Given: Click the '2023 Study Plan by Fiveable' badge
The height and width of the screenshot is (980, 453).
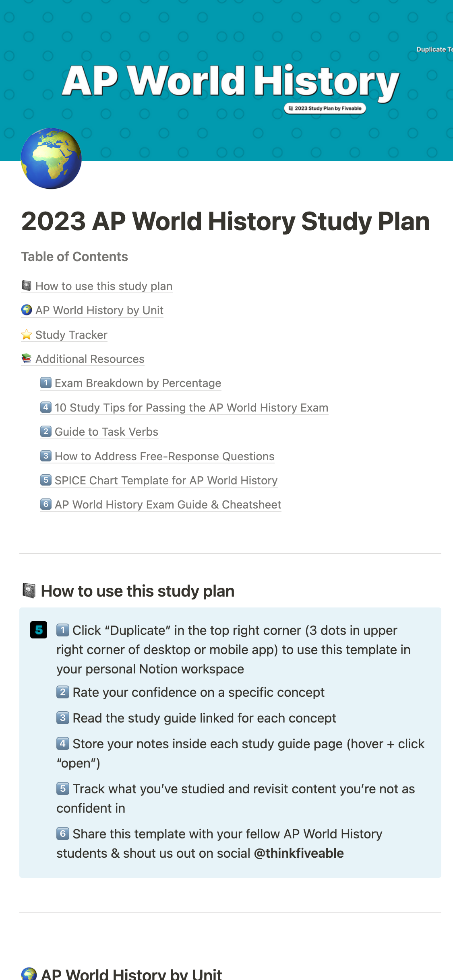Looking at the screenshot, I should coord(325,108).
